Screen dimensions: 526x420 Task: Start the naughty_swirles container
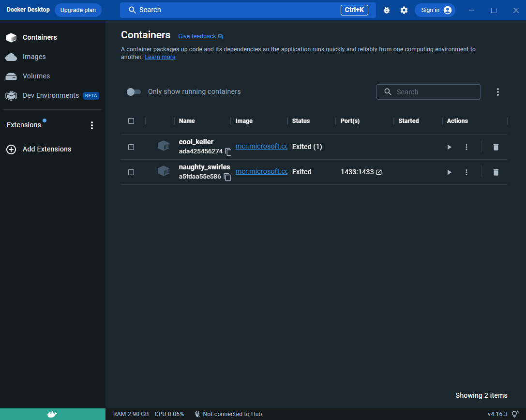click(x=449, y=172)
